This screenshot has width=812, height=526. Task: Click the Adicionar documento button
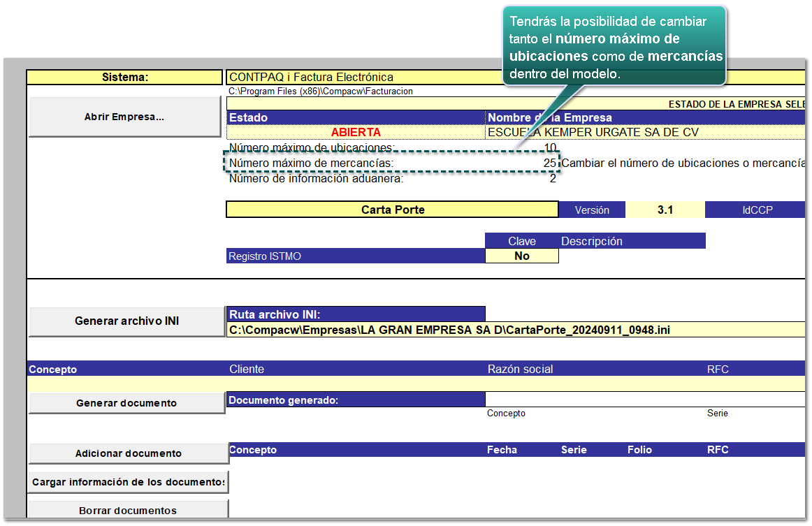(129, 453)
